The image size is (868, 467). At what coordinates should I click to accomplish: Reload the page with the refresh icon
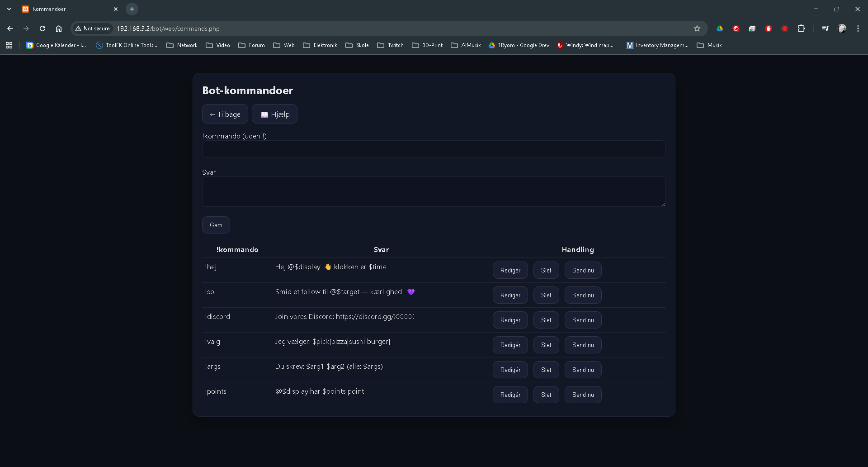[42, 29]
